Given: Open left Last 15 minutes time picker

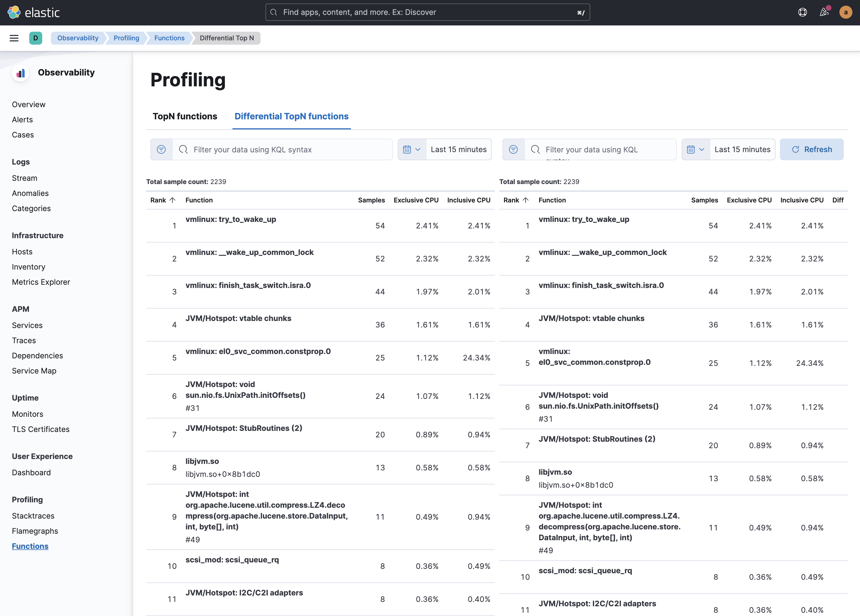Looking at the screenshot, I should point(458,149).
